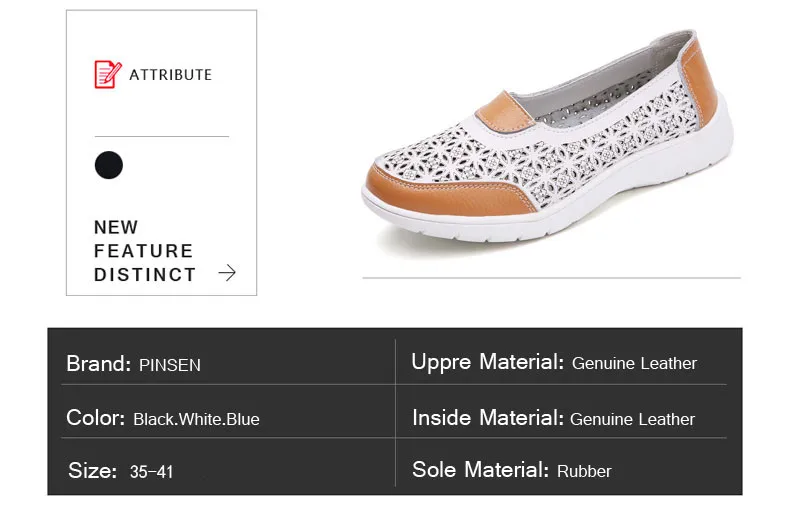The image size is (790, 527).
Task: Click the PINSEN brand name
Action: [169, 365]
